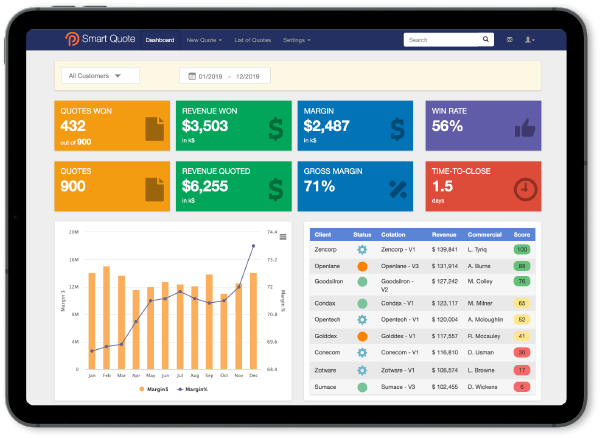Sort table by Client column header
Image resolution: width=600 pixels, height=438 pixels.
pyautogui.click(x=323, y=234)
